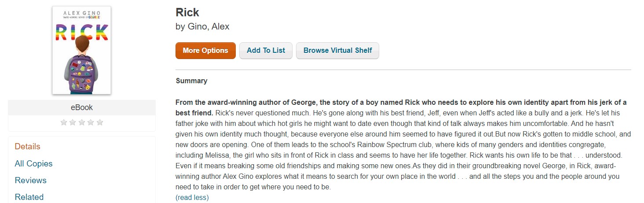Screen dimensions: 644x203
Task: Click the second rating star
Action: point(73,122)
